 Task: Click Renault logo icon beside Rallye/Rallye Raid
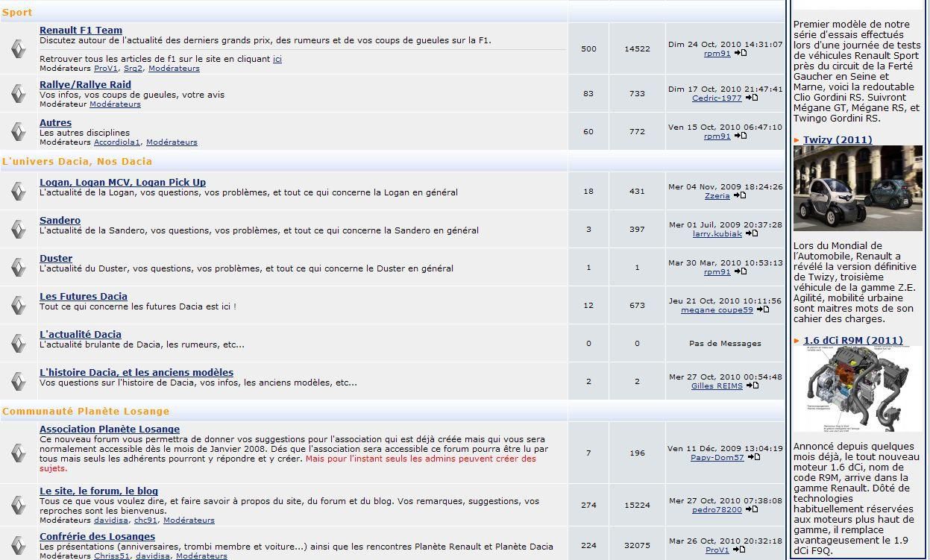tap(19, 93)
